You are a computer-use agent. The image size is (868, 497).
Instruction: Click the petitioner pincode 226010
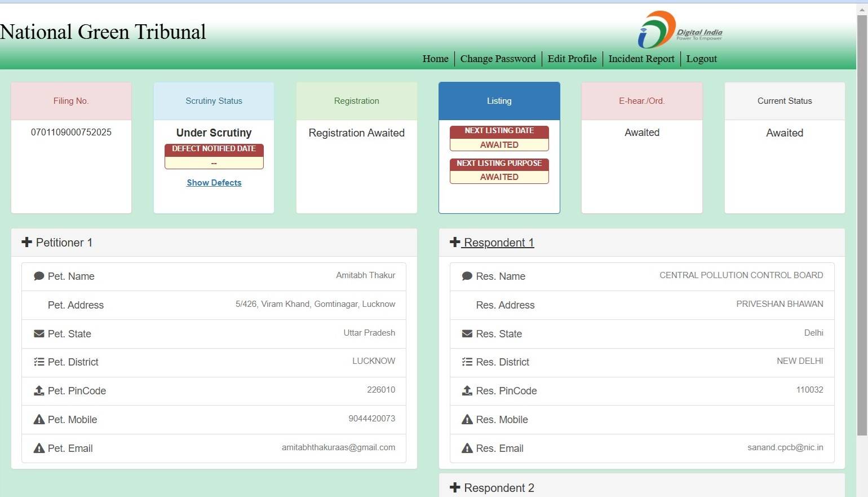tap(381, 390)
